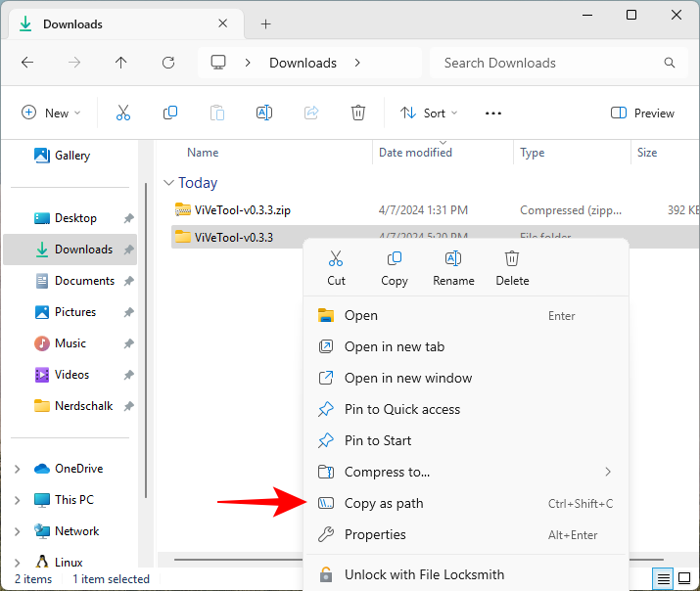
Task: Open the New dropdown
Action: [x=51, y=113]
